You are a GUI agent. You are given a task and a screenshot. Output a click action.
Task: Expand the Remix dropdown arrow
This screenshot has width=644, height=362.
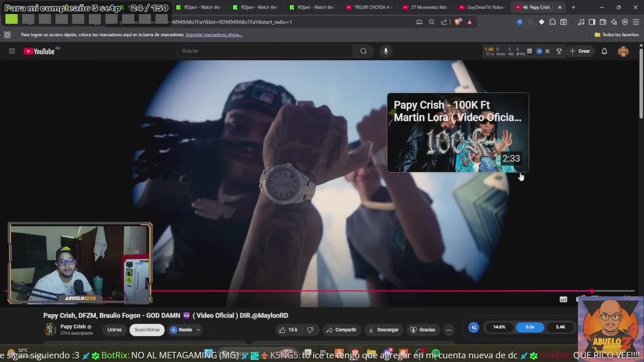click(198, 330)
